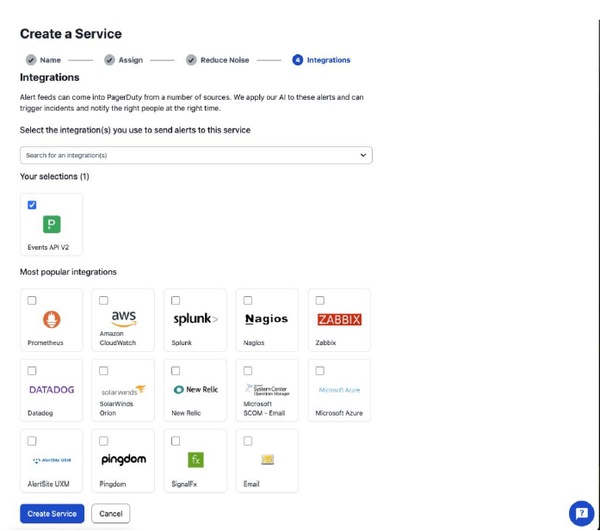Screen dimensions: 600x531
Task: Click the Prometheus flame logo icon
Action: point(51,319)
